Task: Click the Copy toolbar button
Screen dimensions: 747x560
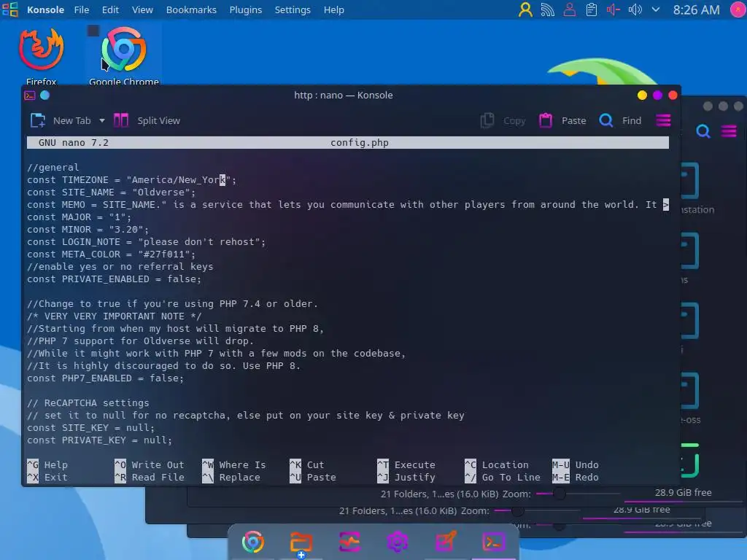Action: tap(503, 120)
